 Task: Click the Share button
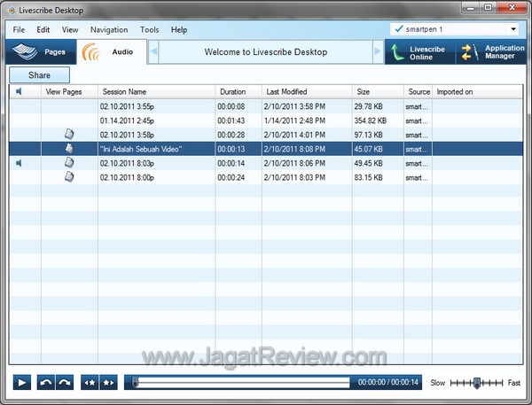tap(39, 75)
